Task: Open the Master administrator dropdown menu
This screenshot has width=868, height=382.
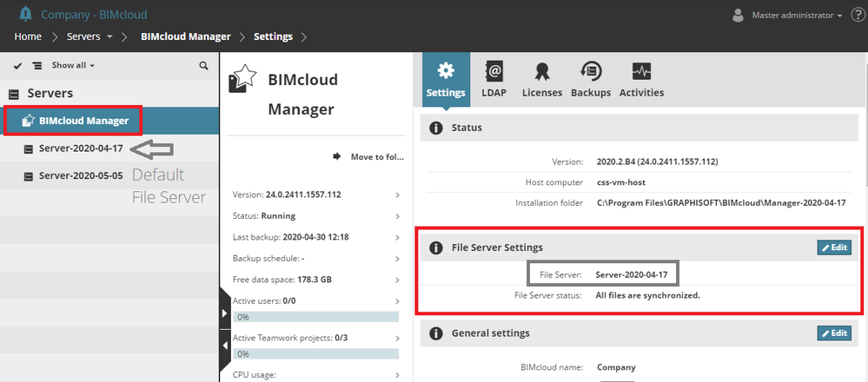Action: pos(798,16)
